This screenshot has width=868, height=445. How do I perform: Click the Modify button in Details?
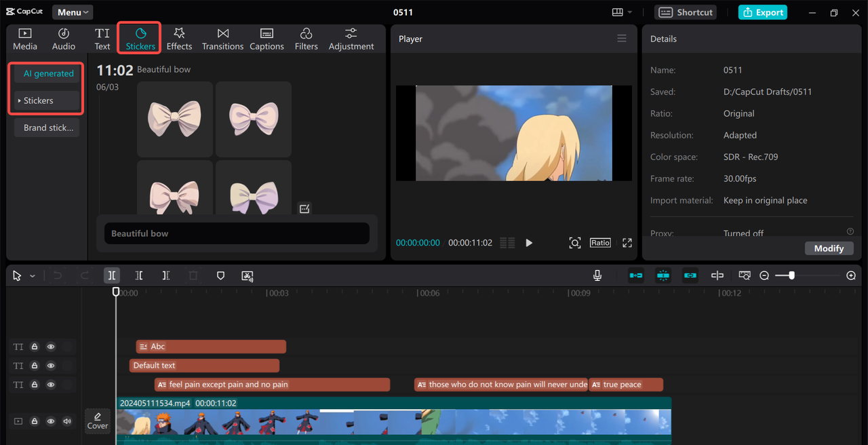[x=829, y=248]
